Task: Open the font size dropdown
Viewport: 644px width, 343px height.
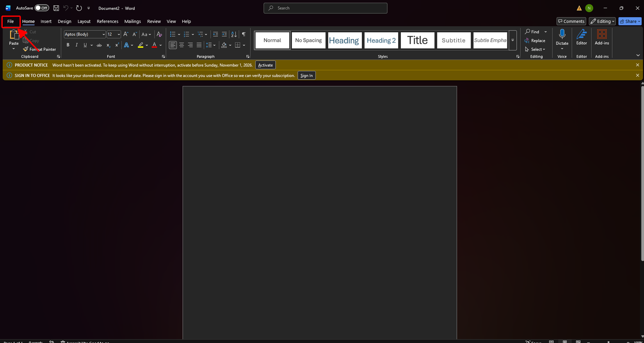Action: click(x=119, y=34)
